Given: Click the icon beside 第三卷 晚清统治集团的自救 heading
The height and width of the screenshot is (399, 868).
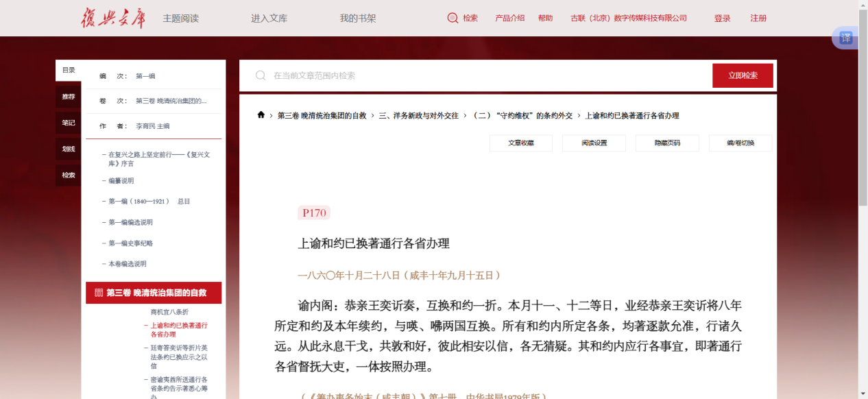Looking at the screenshot, I should pos(98,293).
